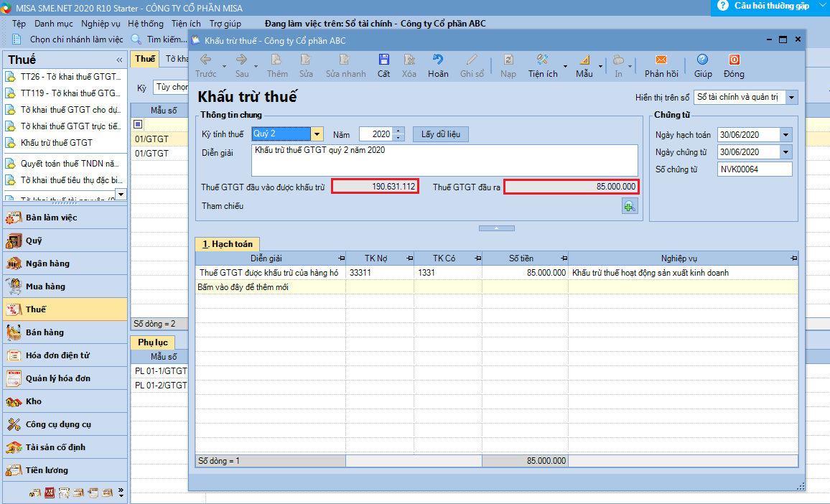Select the Thuế module in sidebar
830x504 pixels.
pos(65,309)
